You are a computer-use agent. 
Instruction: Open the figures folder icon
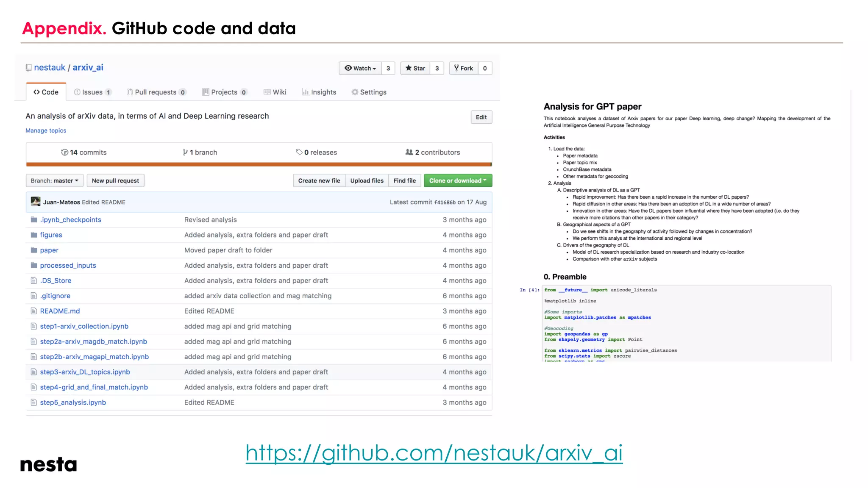click(x=34, y=235)
